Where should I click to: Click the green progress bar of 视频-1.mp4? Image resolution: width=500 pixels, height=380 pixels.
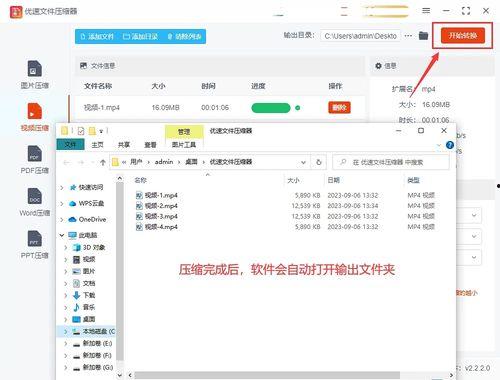tap(271, 108)
